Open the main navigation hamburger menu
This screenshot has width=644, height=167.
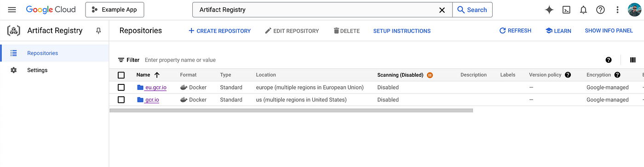click(x=12, y=10)
